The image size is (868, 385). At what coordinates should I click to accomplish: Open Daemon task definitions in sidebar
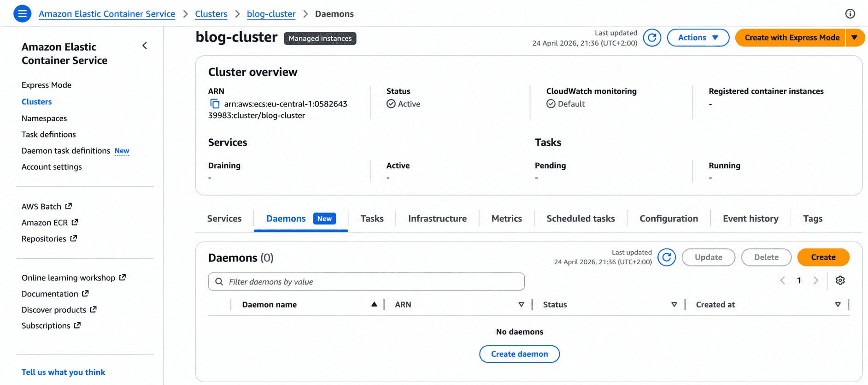(x=66, y=151)
